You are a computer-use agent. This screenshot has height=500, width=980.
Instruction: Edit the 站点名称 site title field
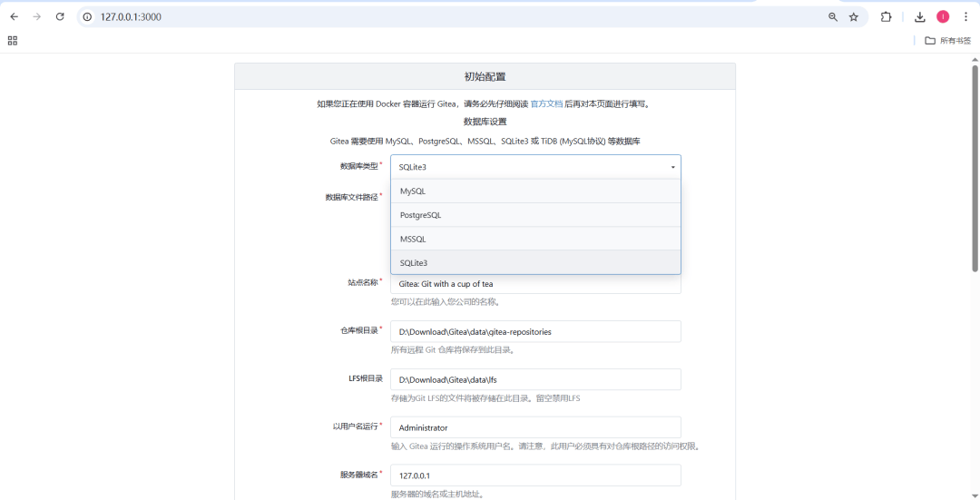(x=535, y=284)
